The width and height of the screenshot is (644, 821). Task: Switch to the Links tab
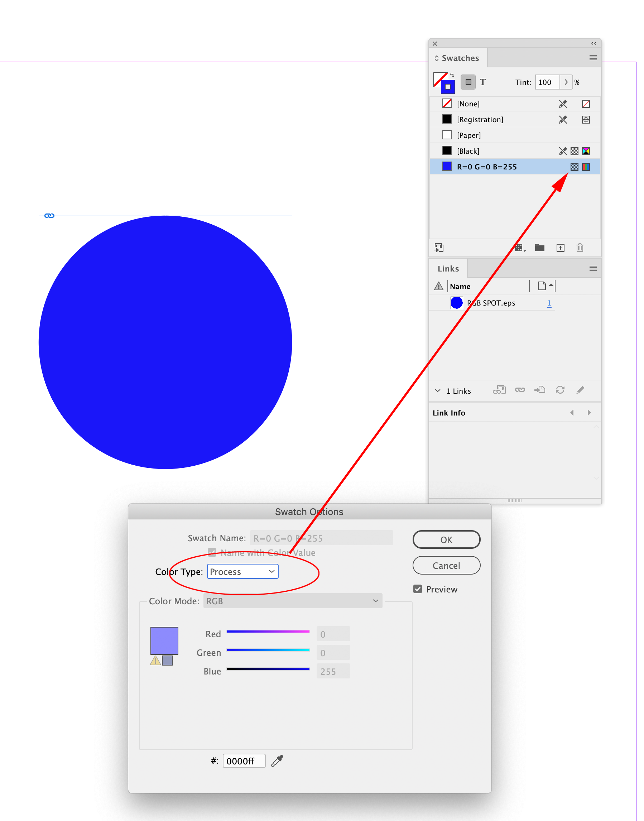click(448, 268)
